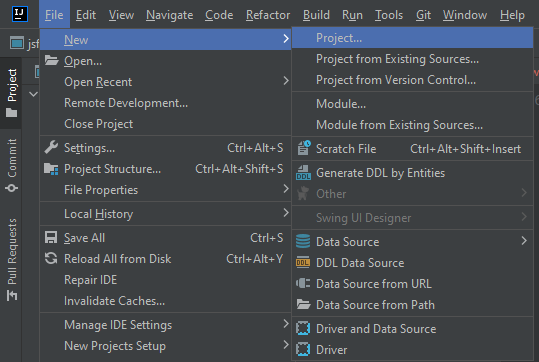The image size is (539, 362).
Task: Open the Git menu
Action: coord(423,15)
